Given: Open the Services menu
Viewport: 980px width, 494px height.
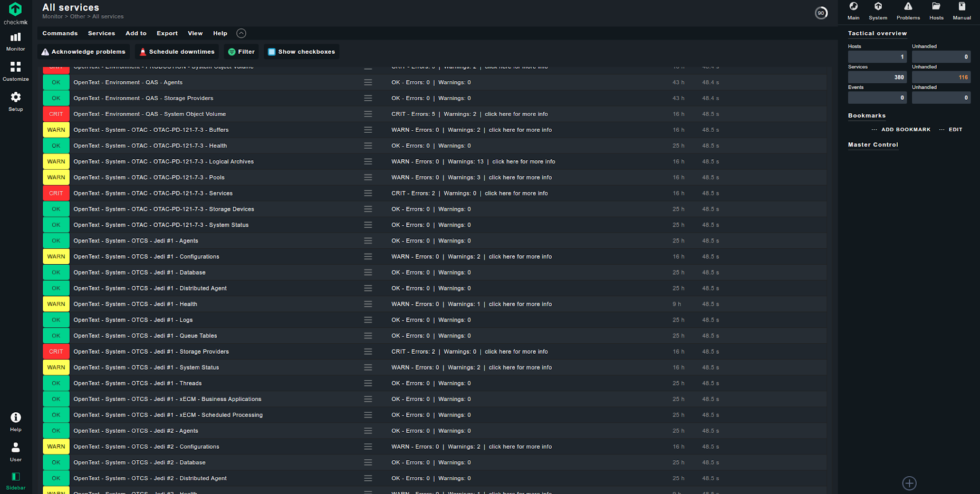Looking at the screenshot, I should point(101,33).
